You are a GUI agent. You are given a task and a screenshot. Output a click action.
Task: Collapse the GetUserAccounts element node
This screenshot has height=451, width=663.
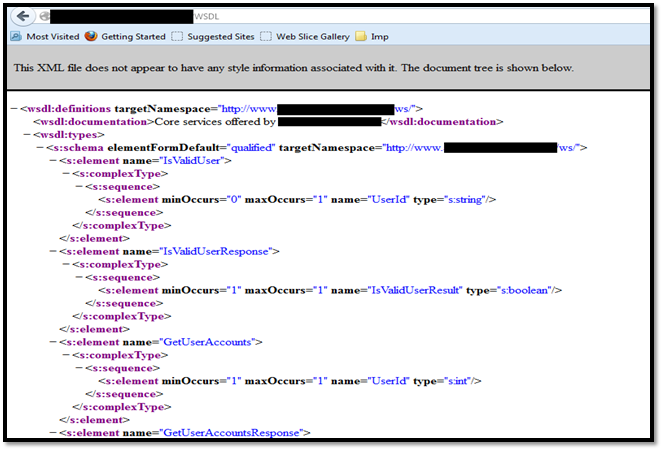[x=53, y=342]
